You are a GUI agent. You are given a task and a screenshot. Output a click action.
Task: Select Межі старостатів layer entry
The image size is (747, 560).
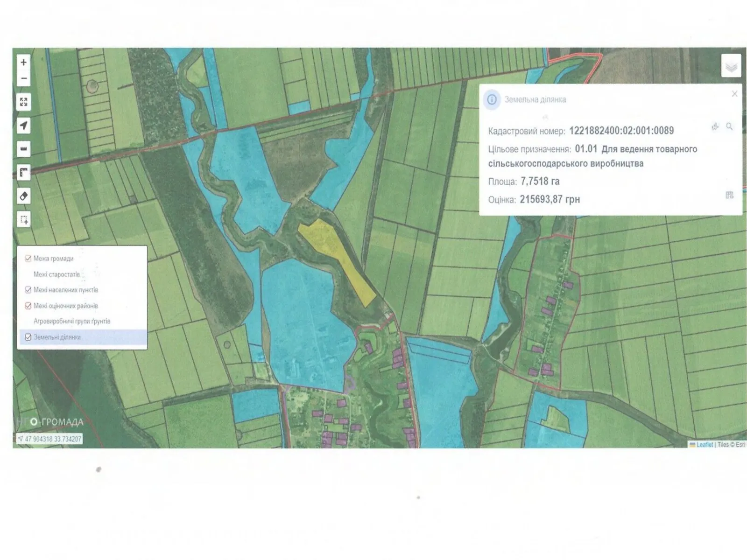click(56, 274)
